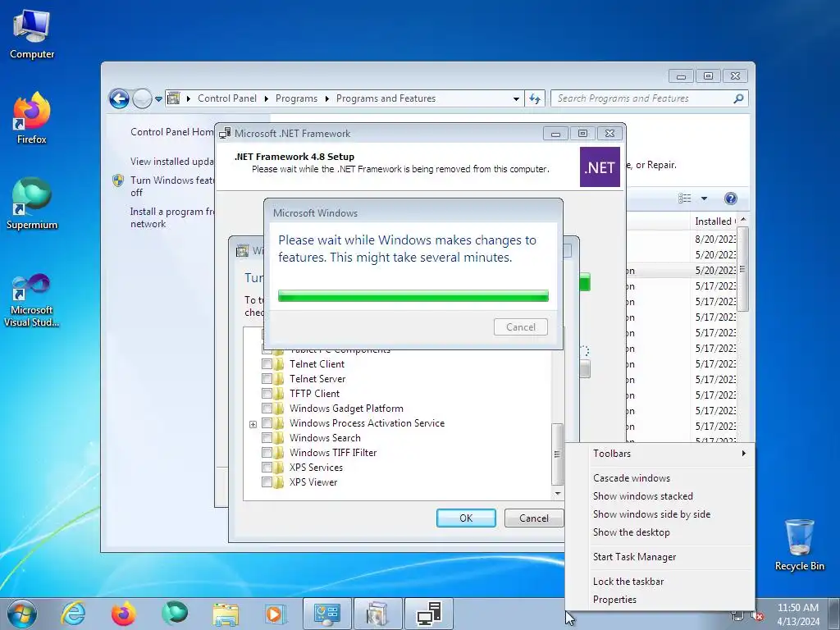The image size is (840, 630).
Task: Open the Help icon in Programs and Features
Action: pyautogui.click(x=730, y=199)
